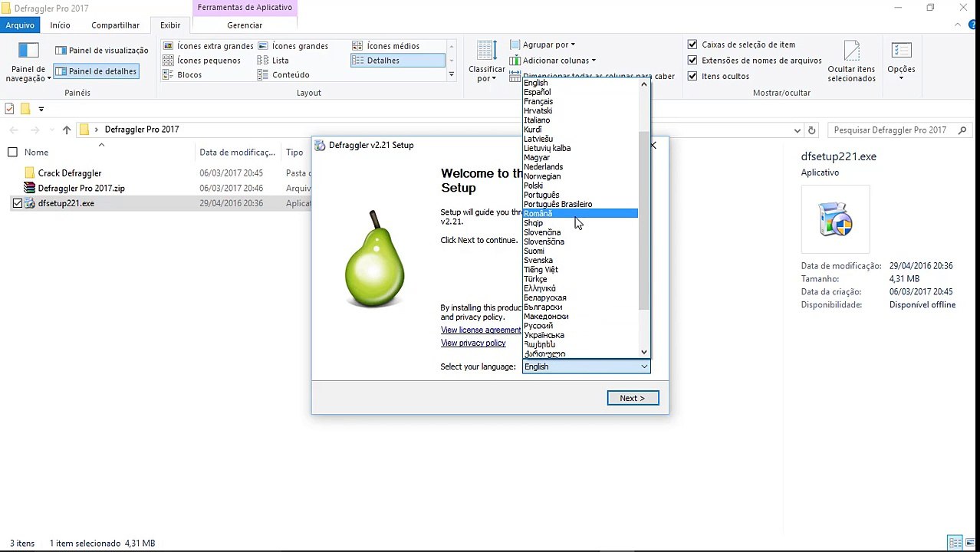Toggle Extensões de nomes de arquivos checkbox
980x552 pixels.
(692, 61)
